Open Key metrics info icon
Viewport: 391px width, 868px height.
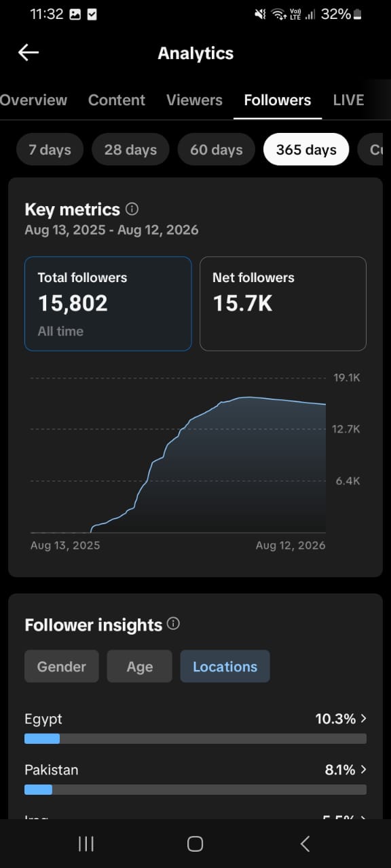(x=132, y=209)
